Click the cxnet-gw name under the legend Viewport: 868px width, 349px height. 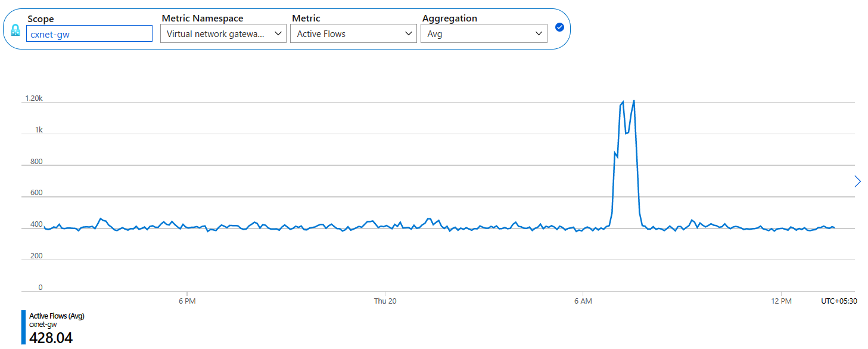(x=43, y=325)
